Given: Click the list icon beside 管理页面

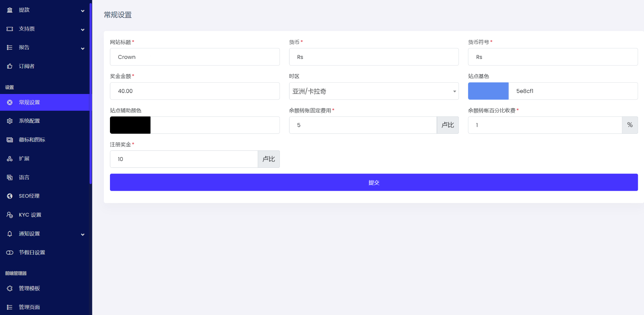Looking at the screenshot, I should coord(10,307).
